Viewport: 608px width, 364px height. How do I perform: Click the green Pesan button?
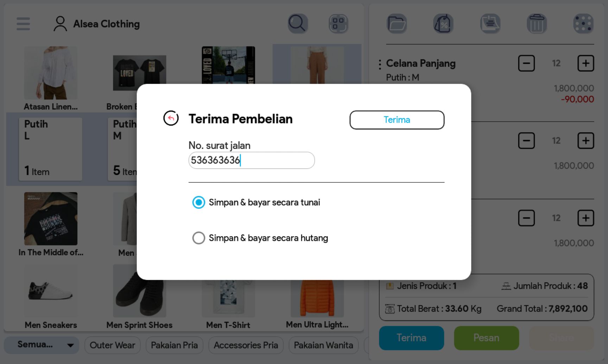[x=486, y=338]
